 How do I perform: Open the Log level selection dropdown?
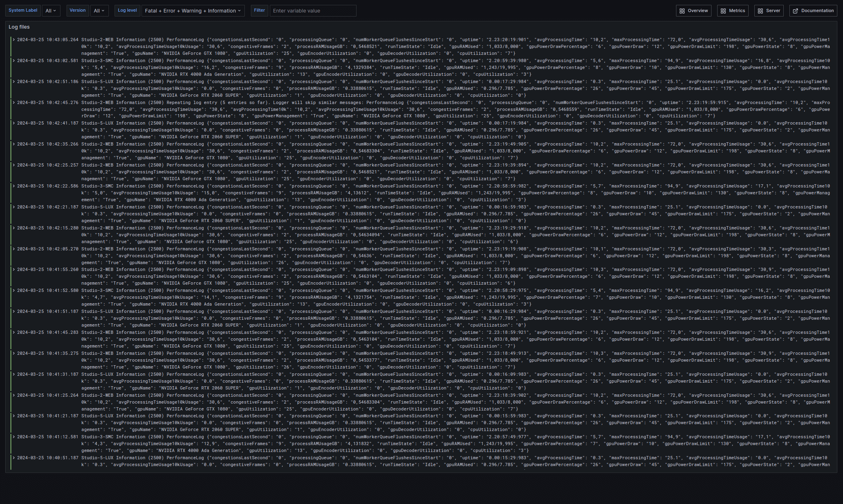[x=193, y=11]
